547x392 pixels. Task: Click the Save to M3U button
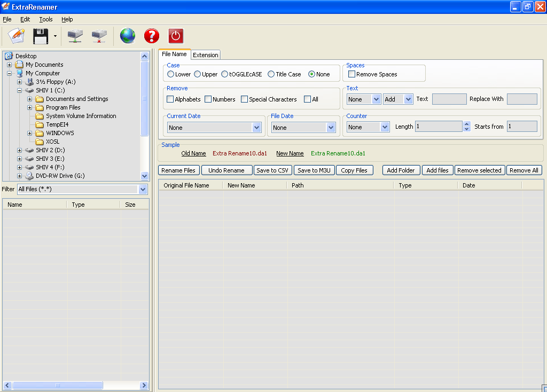[314, 170]
